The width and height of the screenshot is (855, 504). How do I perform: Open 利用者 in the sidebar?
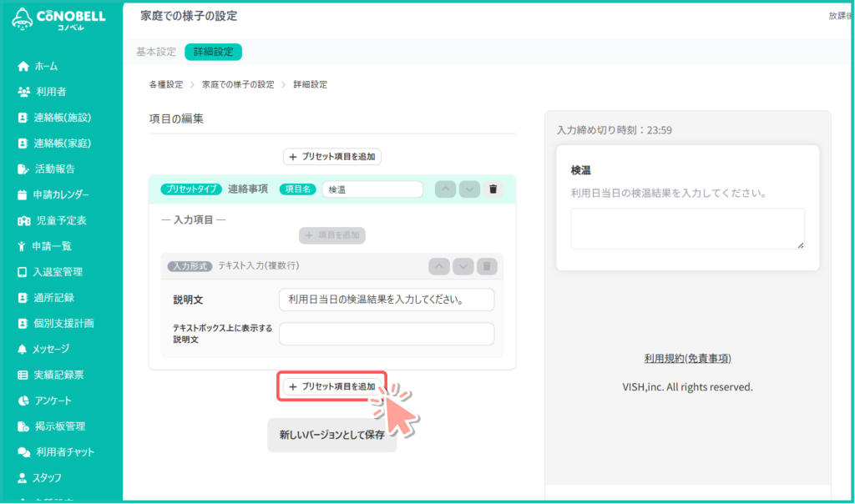(50, 92)
